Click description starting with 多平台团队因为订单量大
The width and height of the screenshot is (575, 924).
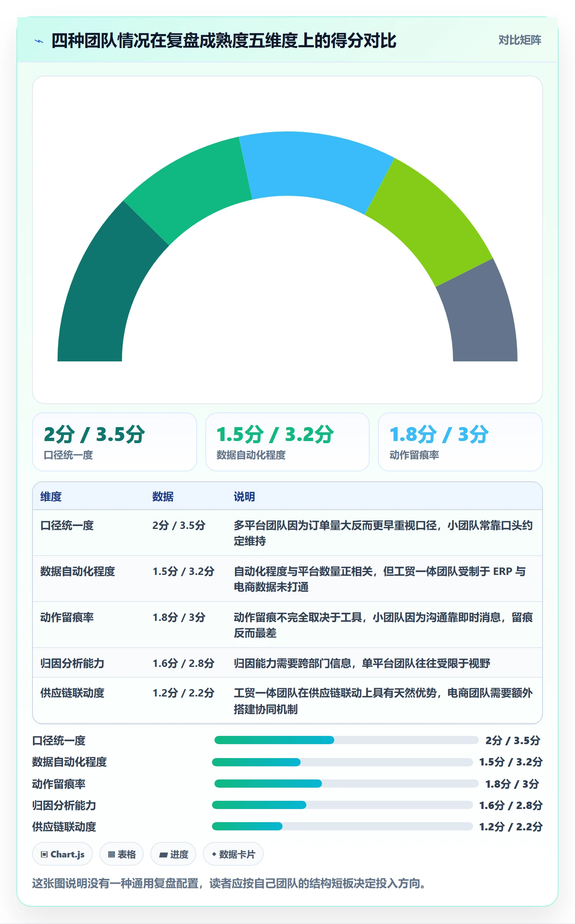tap(383, 533)
